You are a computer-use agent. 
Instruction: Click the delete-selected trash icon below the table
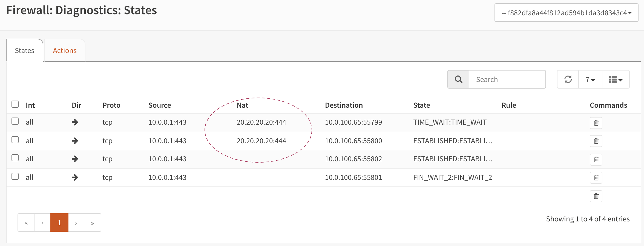(x=596, y=196)
